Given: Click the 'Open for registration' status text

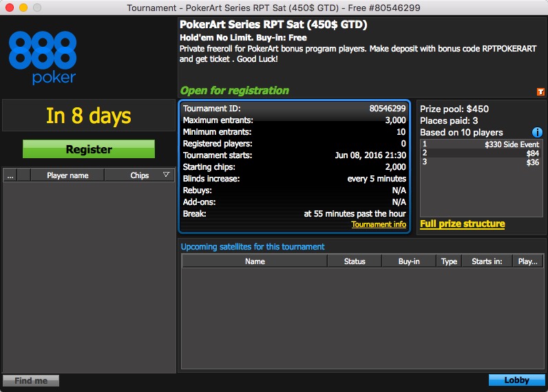Looking at the screenshot, I should coord(235,91).
